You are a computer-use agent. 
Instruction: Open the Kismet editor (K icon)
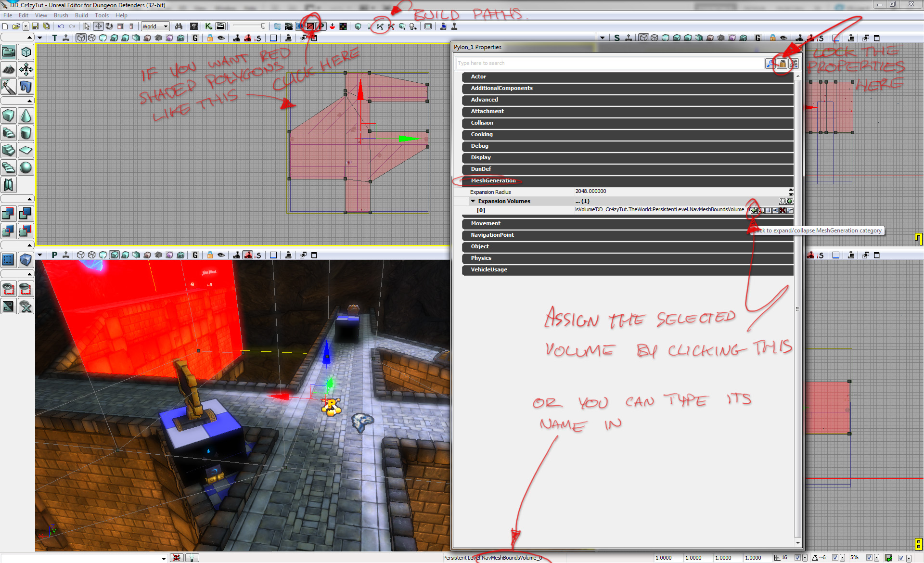[208, 26]
